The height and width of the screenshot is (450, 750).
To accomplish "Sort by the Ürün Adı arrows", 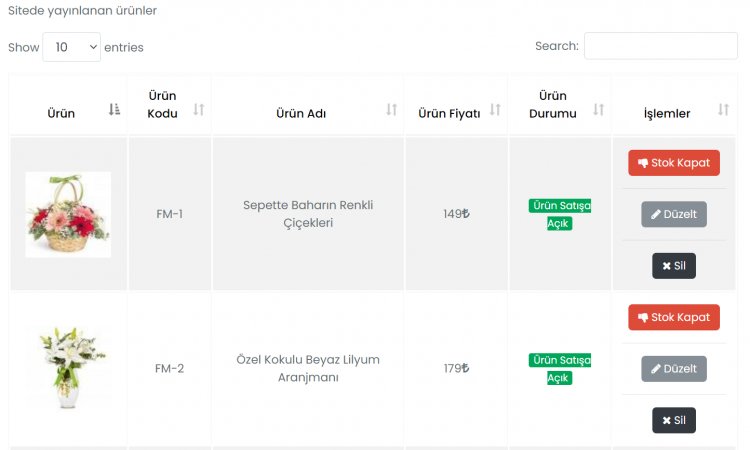I will [x=392, y=110].
